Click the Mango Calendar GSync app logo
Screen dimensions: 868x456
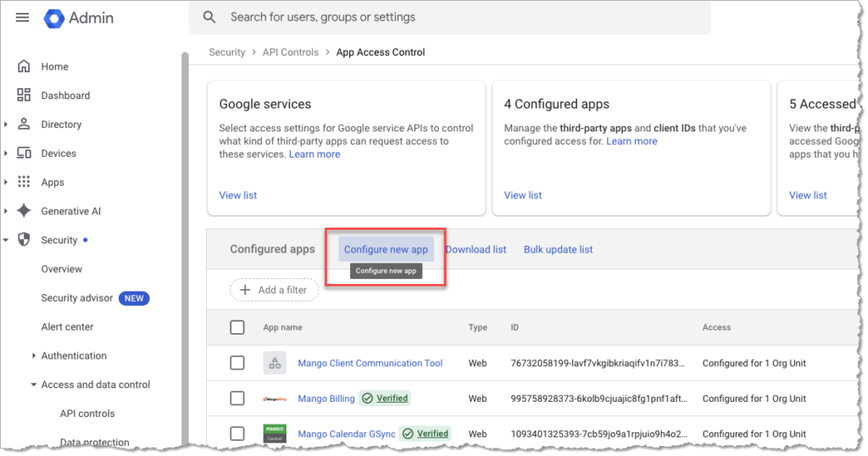(x=275, y=433)
